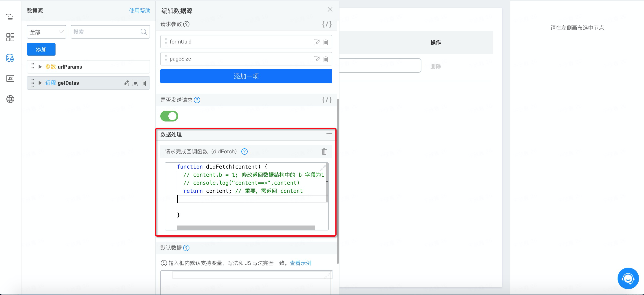Expand the didFetch code editor fullscreen
Screen dimensions: 644x295
pos(323,168)
